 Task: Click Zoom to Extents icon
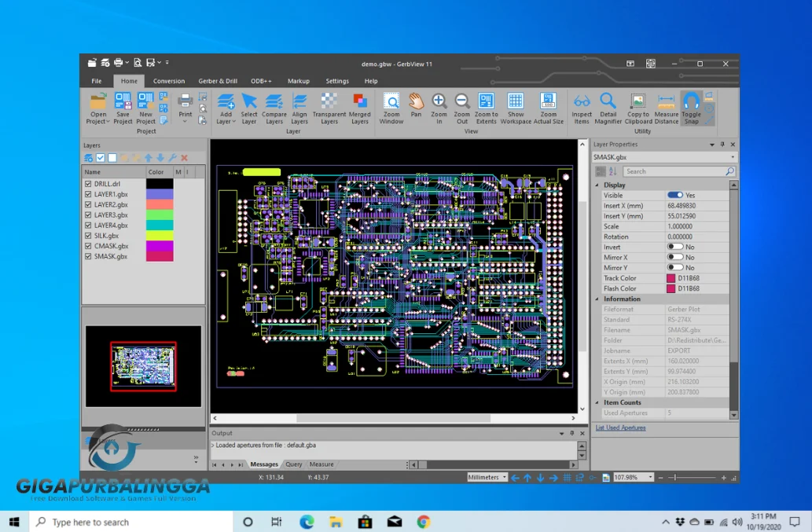pyautogui.click(x=486, y=101)
